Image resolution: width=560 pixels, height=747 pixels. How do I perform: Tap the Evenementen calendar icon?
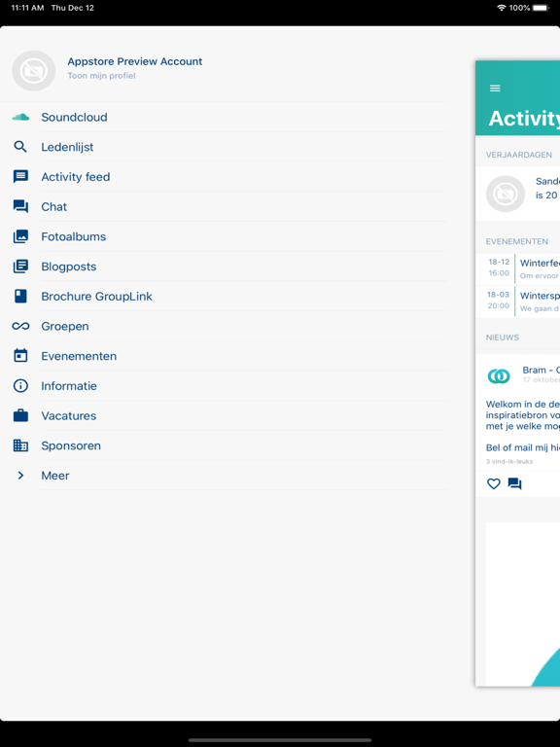(20, 355)
